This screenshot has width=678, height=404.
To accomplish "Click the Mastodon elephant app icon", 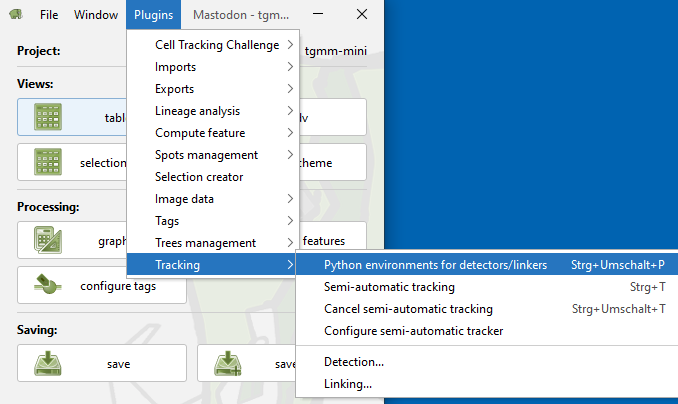I will pyautogui.click(x=16, y=14).
